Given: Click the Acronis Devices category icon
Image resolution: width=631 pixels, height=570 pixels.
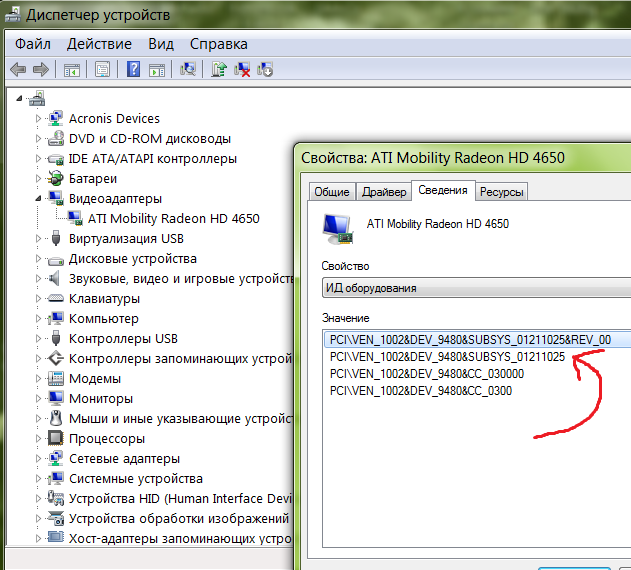Looking at the screenshot, I should (56, 118).
